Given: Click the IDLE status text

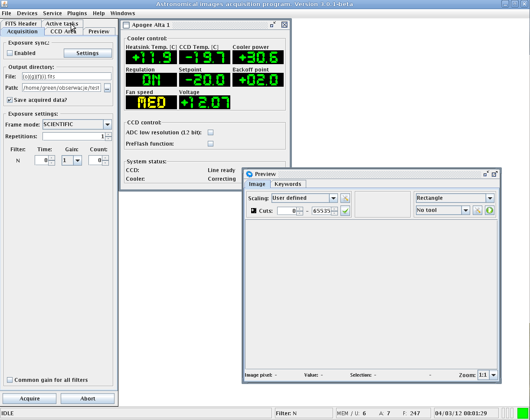Looking at the screenshot, I should pos(8,413).
